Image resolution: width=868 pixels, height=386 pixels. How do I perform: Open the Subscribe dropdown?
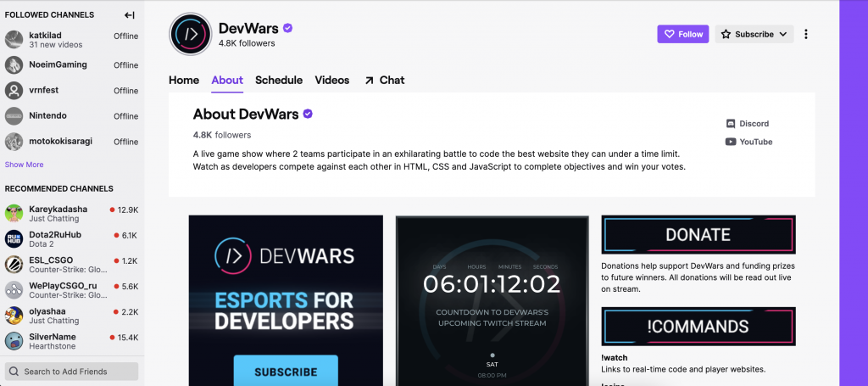754,34
